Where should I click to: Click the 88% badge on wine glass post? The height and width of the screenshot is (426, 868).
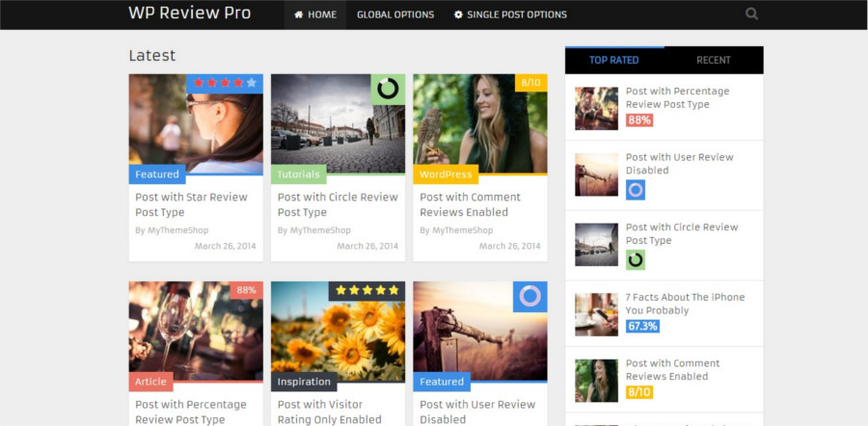click(246, 290)
